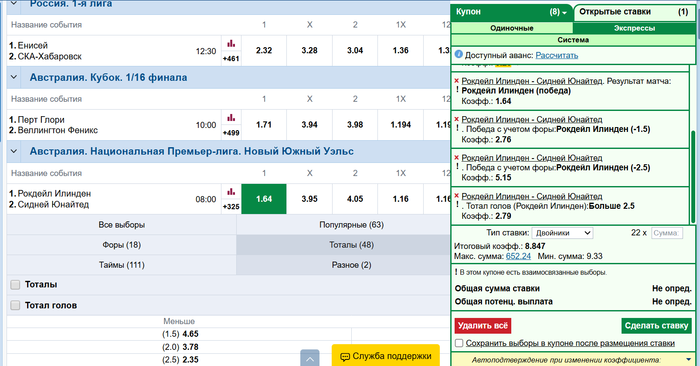Select the Экспрессы tab

pos(634,28)
